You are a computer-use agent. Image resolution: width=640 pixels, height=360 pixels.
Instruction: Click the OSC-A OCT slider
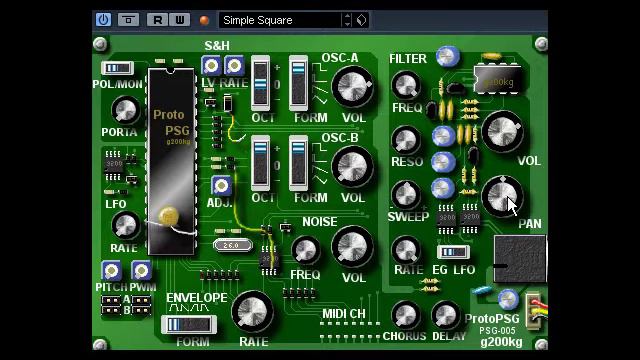coord(260,84)
